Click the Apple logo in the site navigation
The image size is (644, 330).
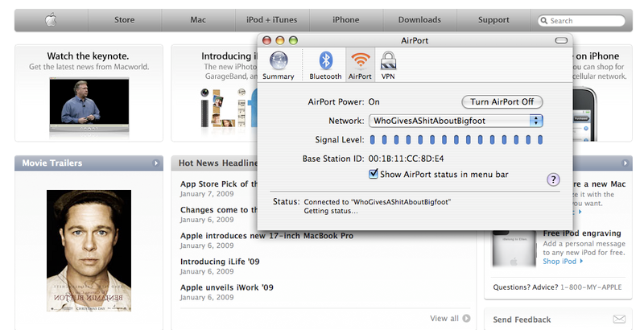[51, 19]
